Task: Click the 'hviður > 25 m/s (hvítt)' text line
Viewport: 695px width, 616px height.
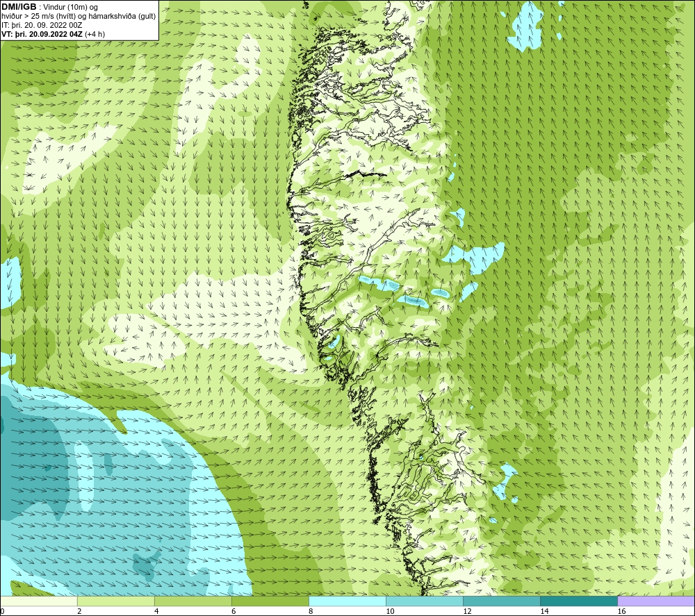Action: (x=38, y=17)
